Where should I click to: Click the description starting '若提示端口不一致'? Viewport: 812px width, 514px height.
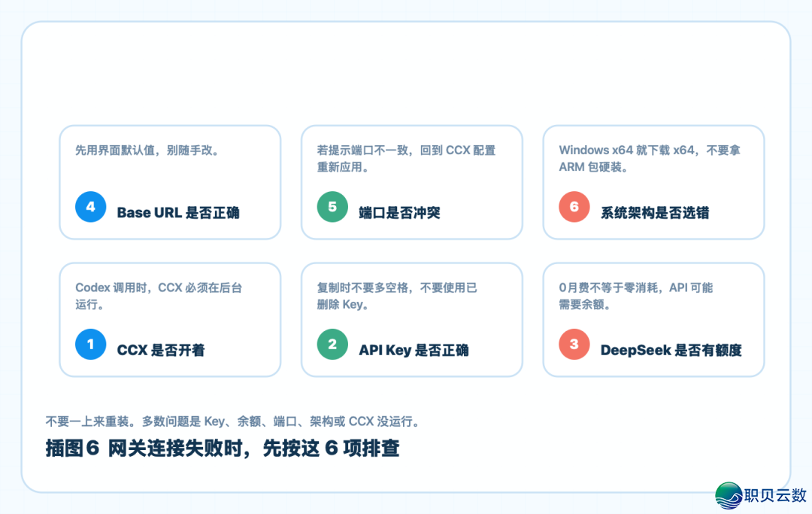[407, 159]
